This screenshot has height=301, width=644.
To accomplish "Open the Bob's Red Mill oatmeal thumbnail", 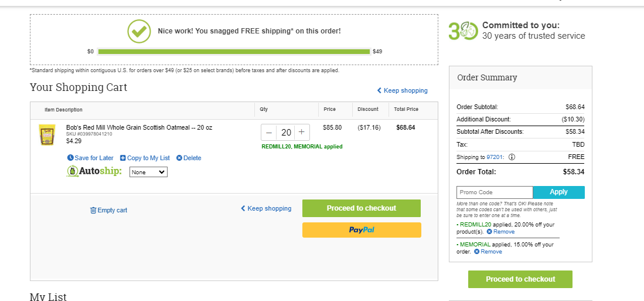I will tap(46, 134).
